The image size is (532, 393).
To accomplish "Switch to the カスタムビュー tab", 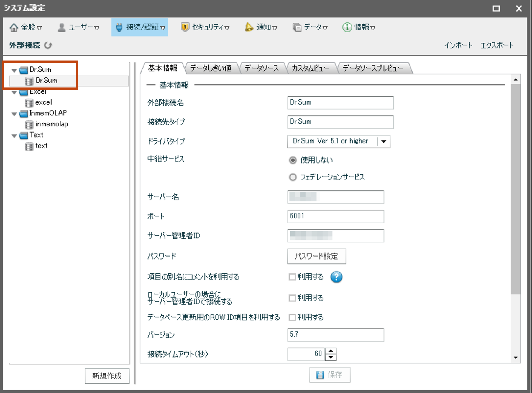I will point(311,68).
